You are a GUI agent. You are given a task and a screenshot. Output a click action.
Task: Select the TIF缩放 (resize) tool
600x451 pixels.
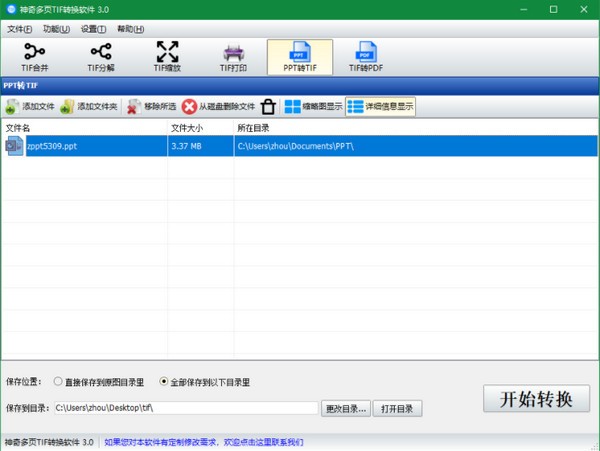click(x=167, y=57)
